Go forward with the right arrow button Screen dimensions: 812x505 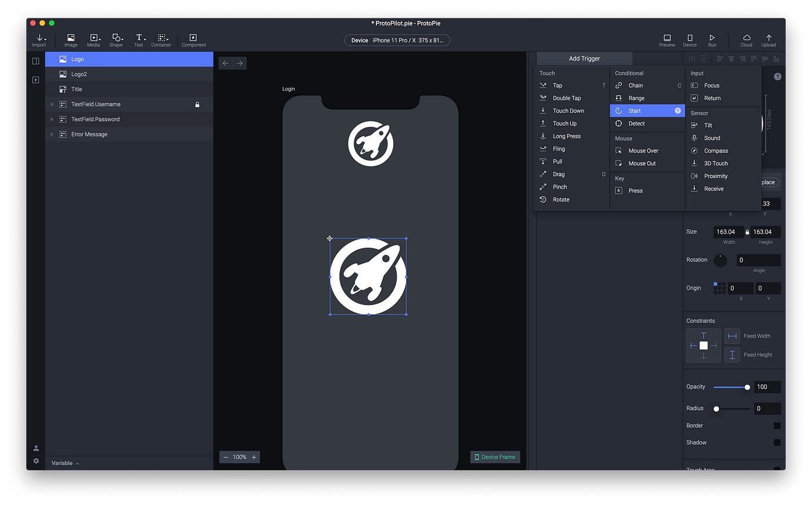tap(240, 63)
